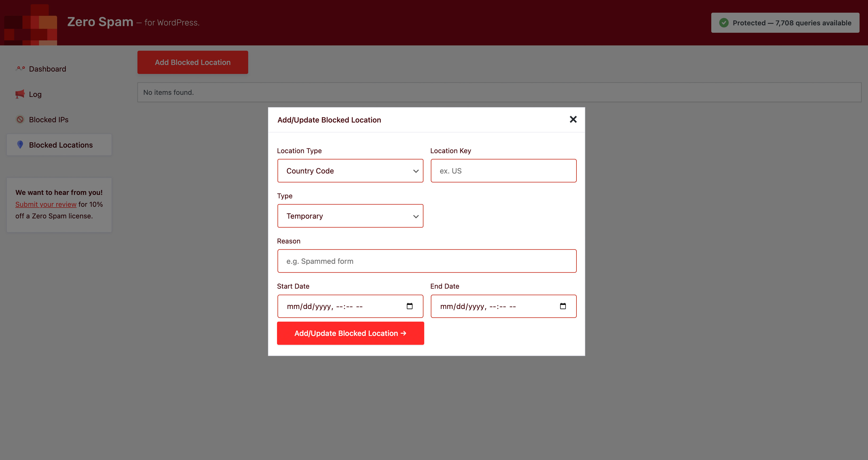868x460 pixels.
Task: Open the Start Date calendar picker icon
Action: (410, 306)
